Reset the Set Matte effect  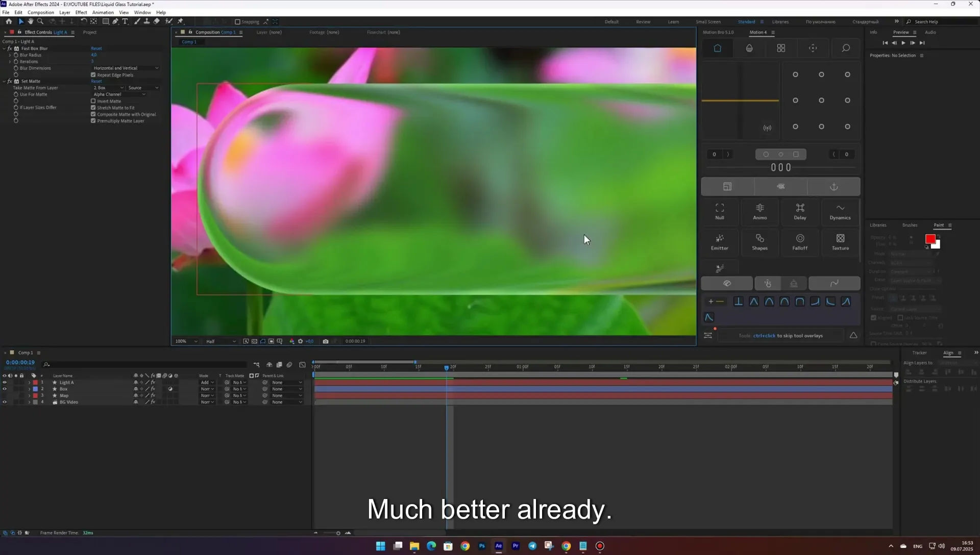96,81
